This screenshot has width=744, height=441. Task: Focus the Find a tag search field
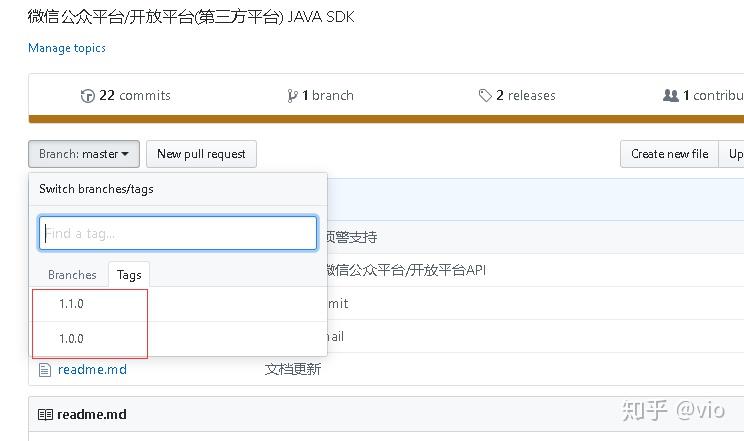[x=178, y=233]
